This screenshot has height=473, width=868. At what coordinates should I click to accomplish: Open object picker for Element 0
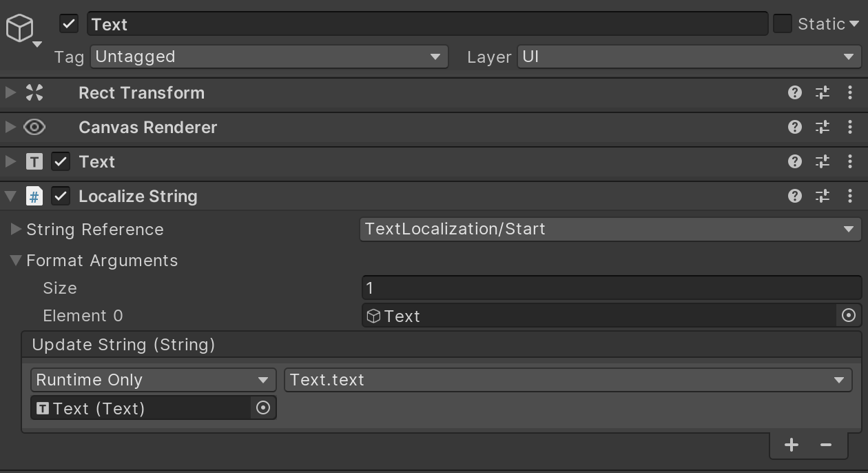coord(849,316)
